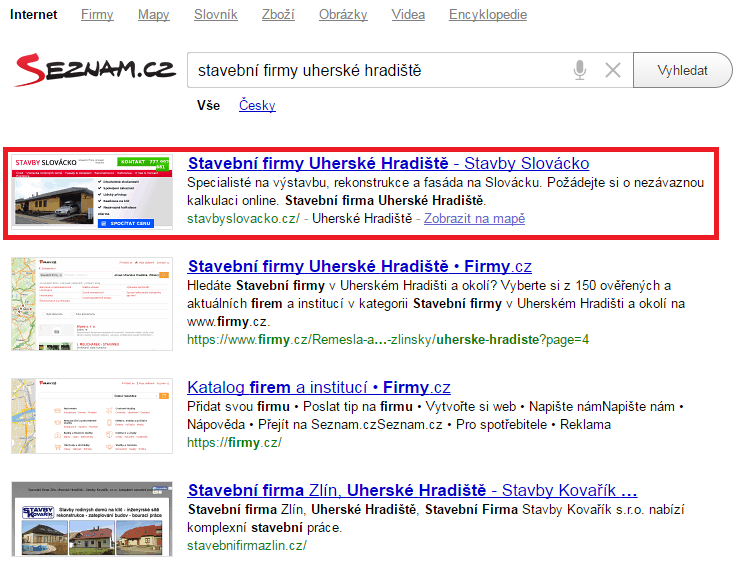Click the stavbyslovacko.cz/ green URL
Image resolution: width=744 pixels, height=572 pixels.
coord(243,219)
